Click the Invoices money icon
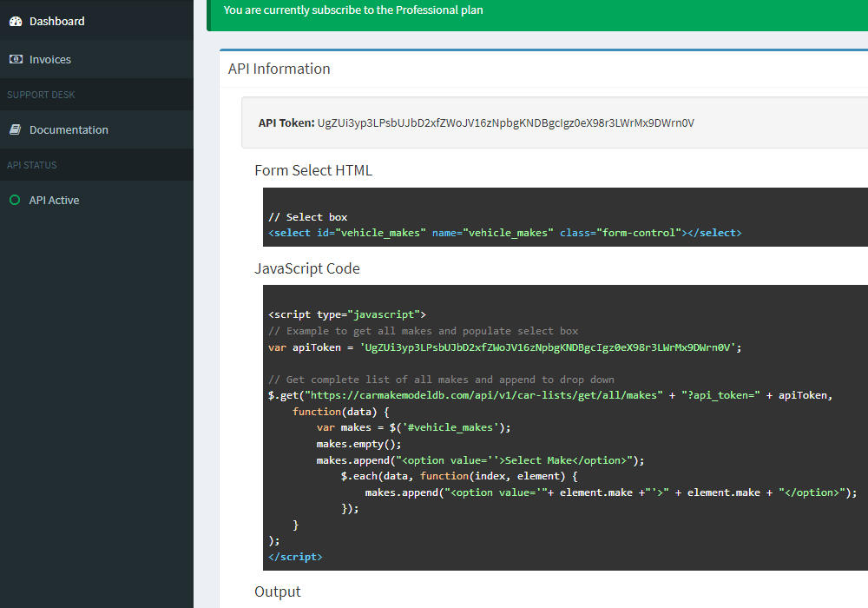 coord(16,59)
